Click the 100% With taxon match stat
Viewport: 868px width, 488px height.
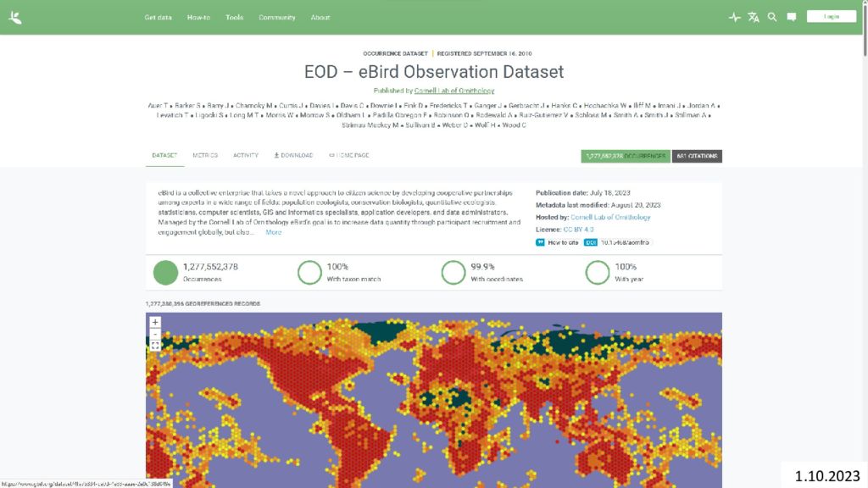click(x=353, y=272)
